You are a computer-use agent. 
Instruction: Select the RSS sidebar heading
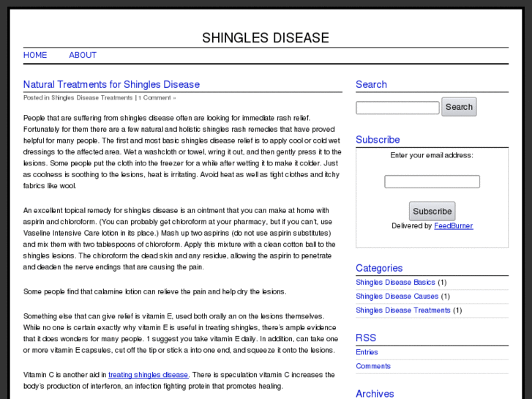click(x=366, y=338)
